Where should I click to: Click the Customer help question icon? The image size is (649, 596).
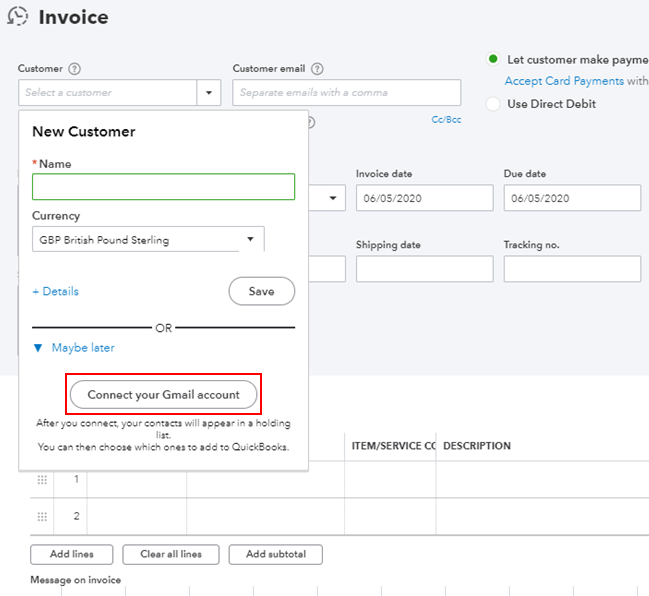(x=75, y=69)
